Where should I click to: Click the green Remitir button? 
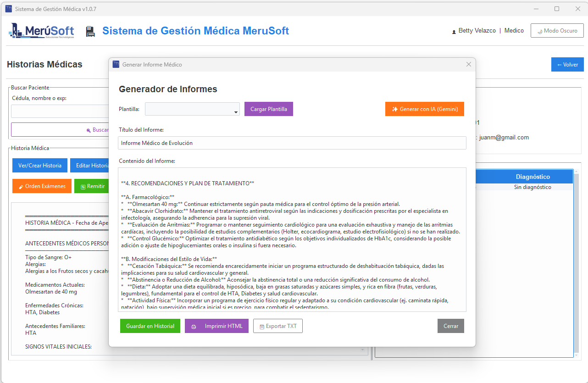click(x=92, y=186)
